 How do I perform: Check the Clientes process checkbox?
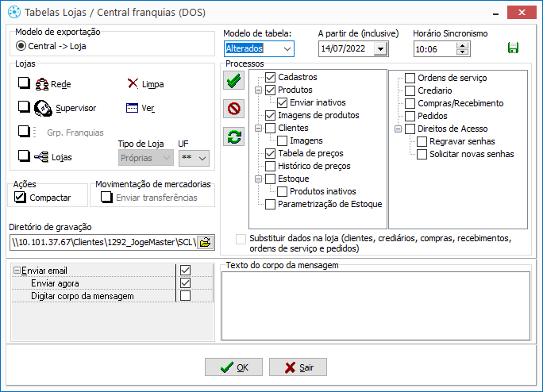coord(271,128)
